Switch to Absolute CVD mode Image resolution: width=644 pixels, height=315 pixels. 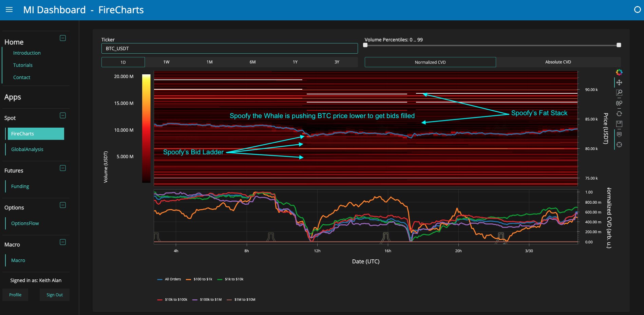558,62
